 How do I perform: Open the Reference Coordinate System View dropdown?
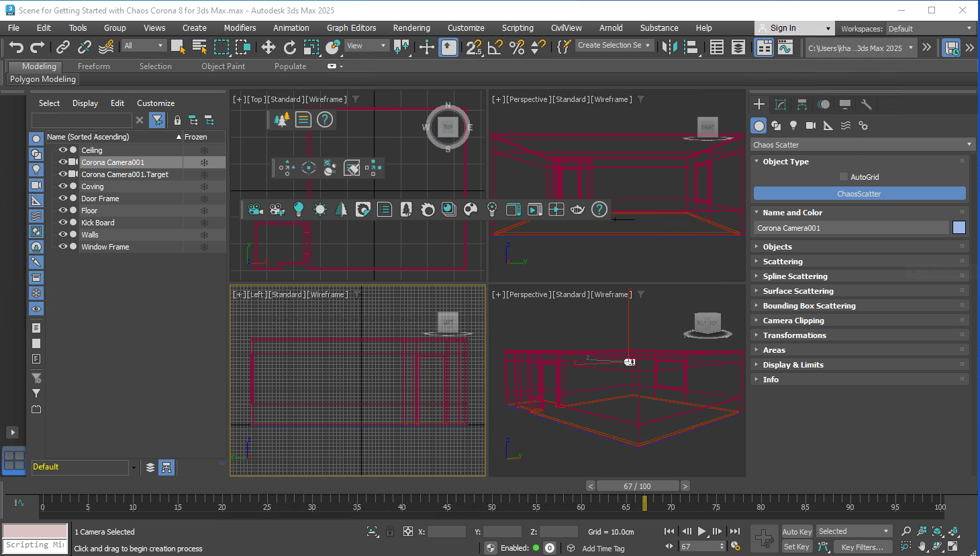[366, 46]
